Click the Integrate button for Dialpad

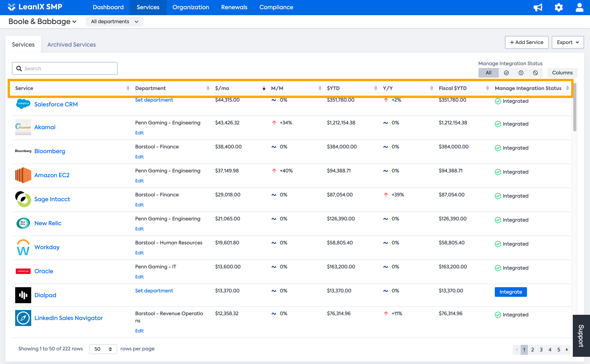510,292
